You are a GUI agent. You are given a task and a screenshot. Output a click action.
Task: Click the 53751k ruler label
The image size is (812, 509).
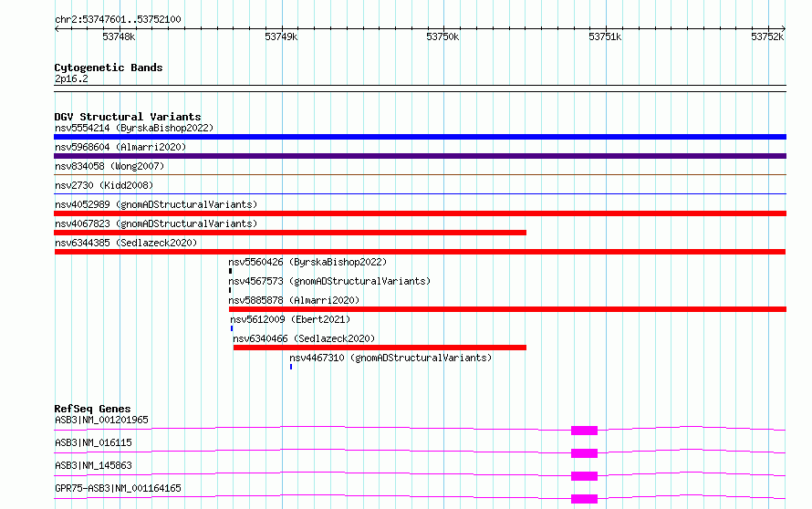[605, 36]
